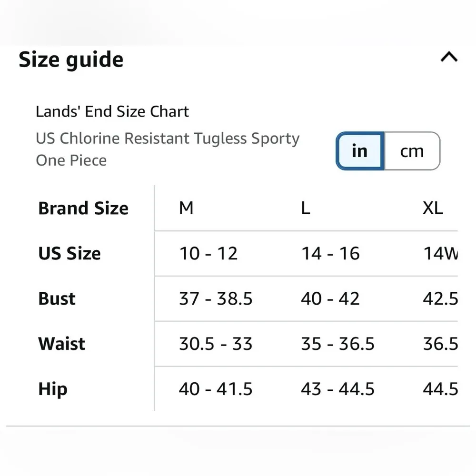Click the 37 - 38.5 bust cell
This screenshot has height=476, width=476.
(216, 299)
